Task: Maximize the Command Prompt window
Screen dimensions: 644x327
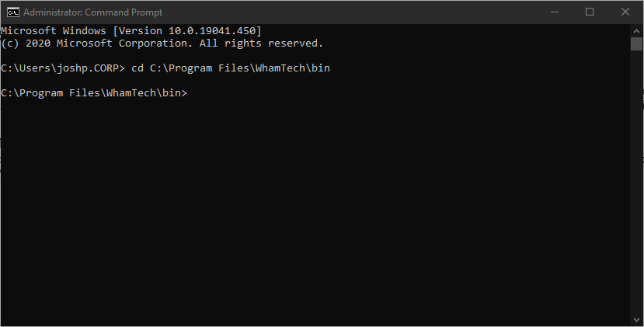Action: pyautogui.click(x=590, y=12)
